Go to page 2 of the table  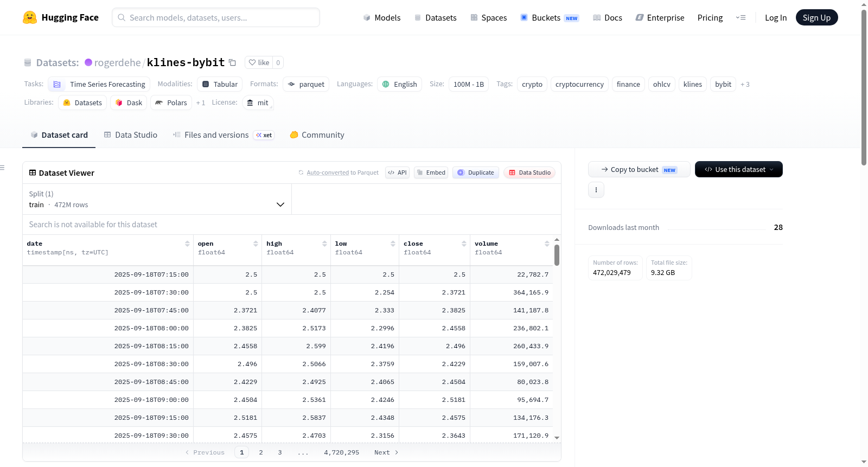(261, 452)
